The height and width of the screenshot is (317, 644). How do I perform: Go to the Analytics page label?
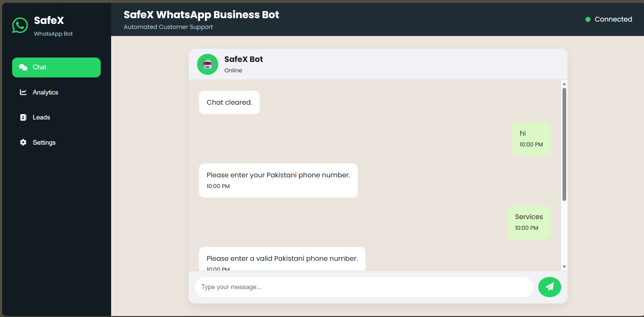point(45,93)
